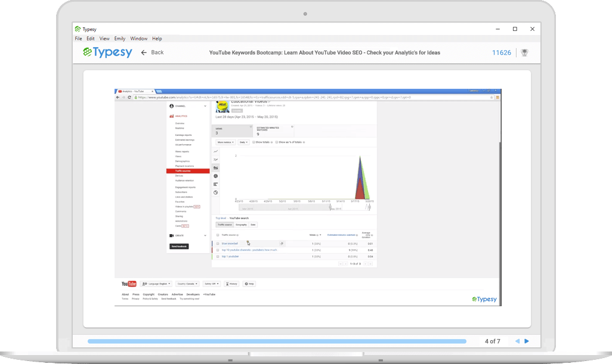Click the Typesy lesson progress bar

[277, 341]
